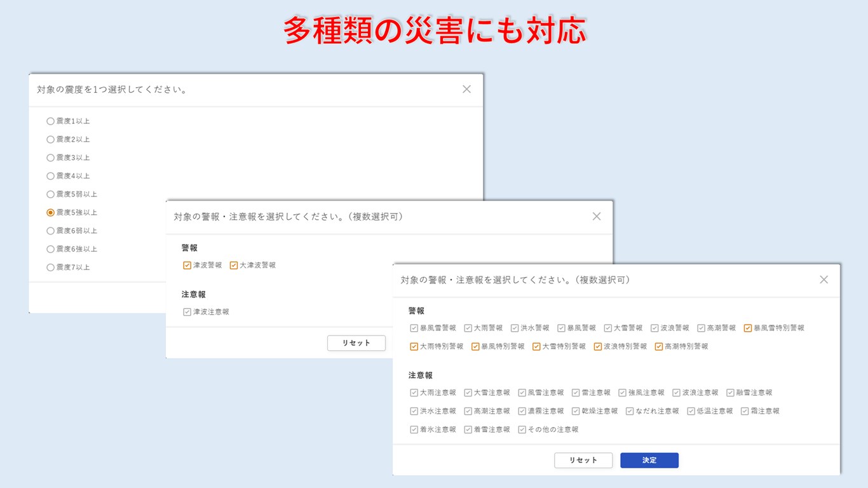Toggle the 霜注意報 checkbox
This screenshot has height=488, width=868.
(x=745, y=411)
